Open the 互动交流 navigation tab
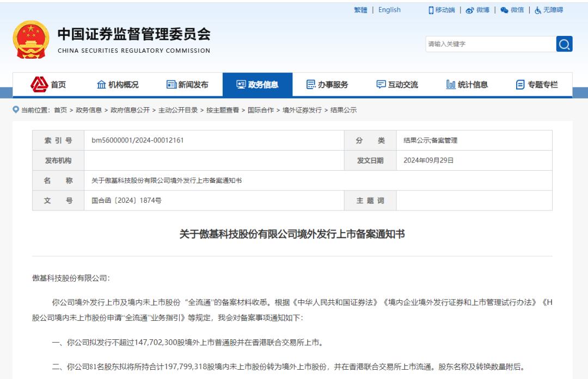 pyautogui.click(x=397, y=85)
